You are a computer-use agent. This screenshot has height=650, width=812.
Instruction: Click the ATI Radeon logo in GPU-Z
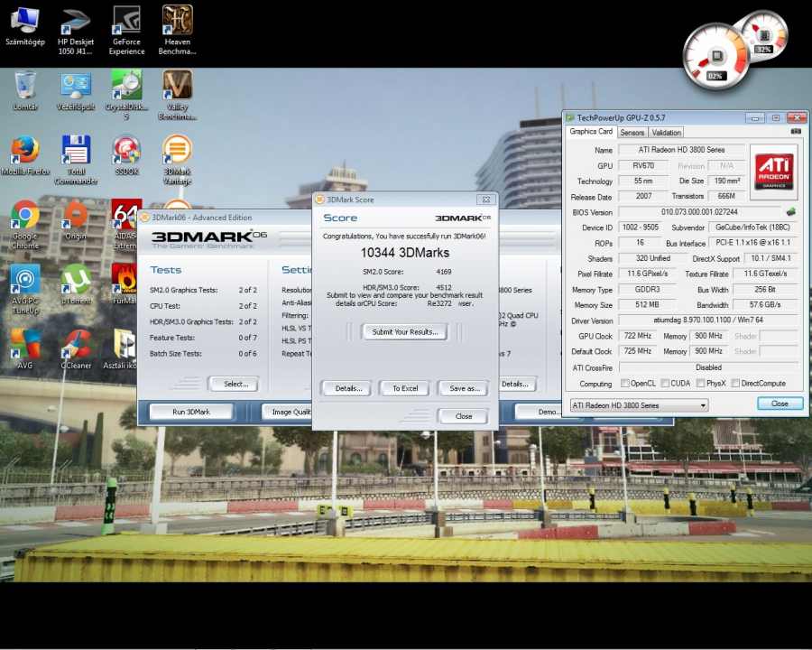(774, 171)
